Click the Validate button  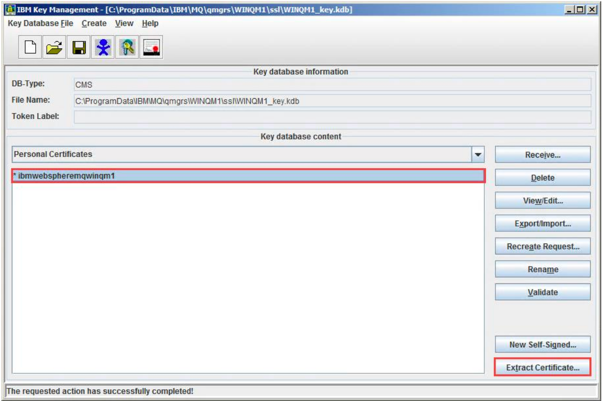point(543,292)
